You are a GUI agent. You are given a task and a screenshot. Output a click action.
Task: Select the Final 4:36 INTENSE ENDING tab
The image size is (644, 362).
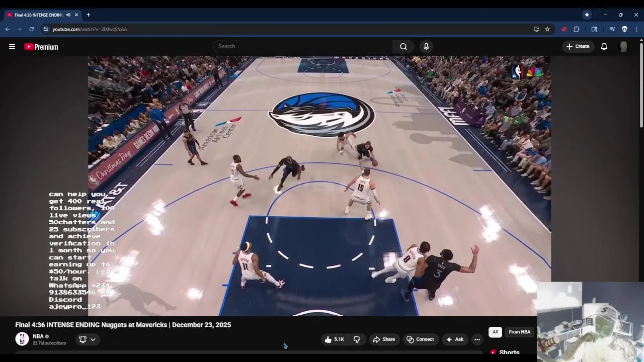tap(42, 15)
